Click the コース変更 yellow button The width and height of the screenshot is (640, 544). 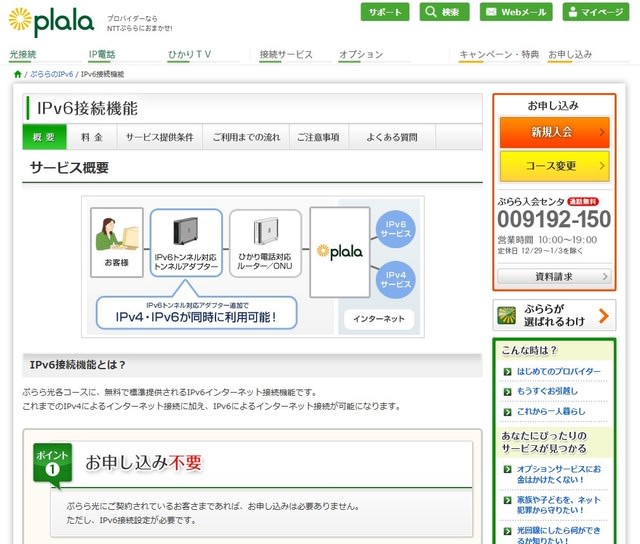[554, 166]
